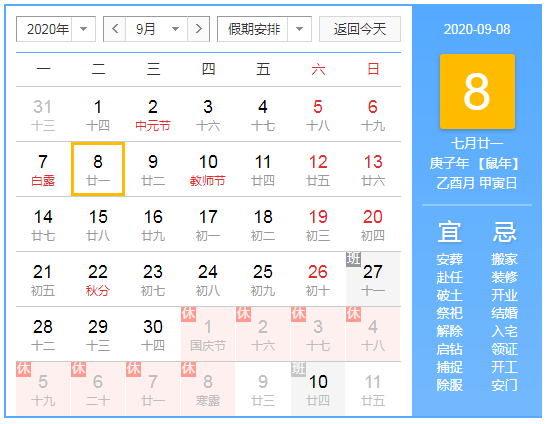Screen dimensions: 548x424
Task: Select September 30 date cell
Action: (153, 334)
